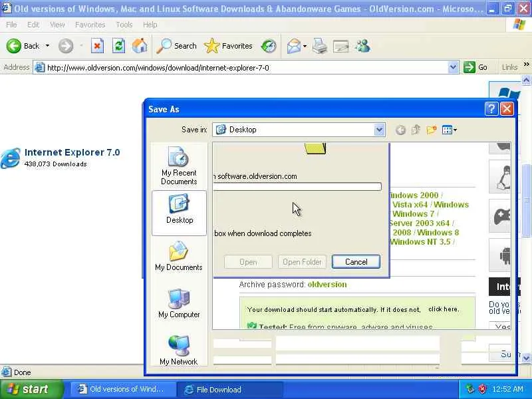Click the download progress bar
Viewport: 532px width, 399px height.
point(298,186)
